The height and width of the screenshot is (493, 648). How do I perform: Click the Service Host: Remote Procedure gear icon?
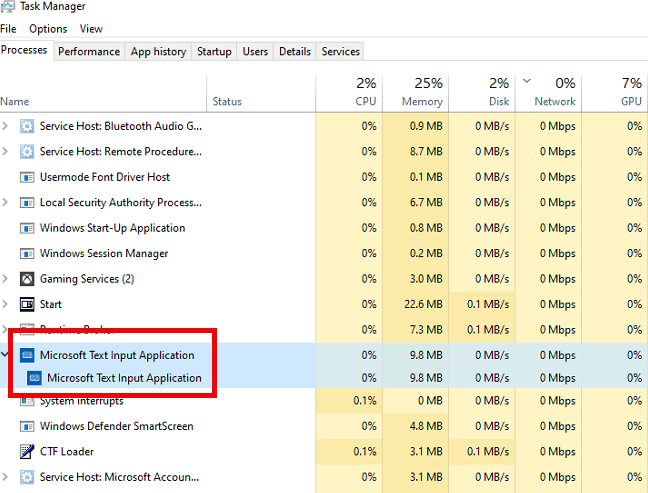27,152
